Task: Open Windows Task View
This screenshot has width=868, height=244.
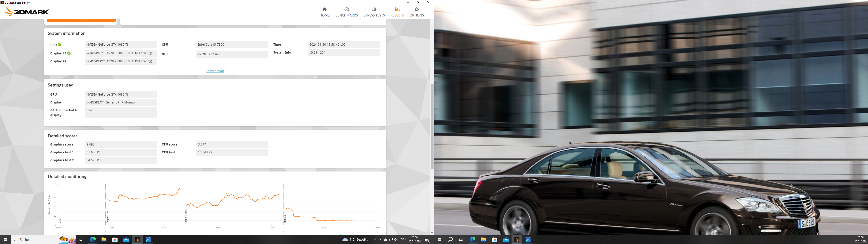Action: click(82, 239)
